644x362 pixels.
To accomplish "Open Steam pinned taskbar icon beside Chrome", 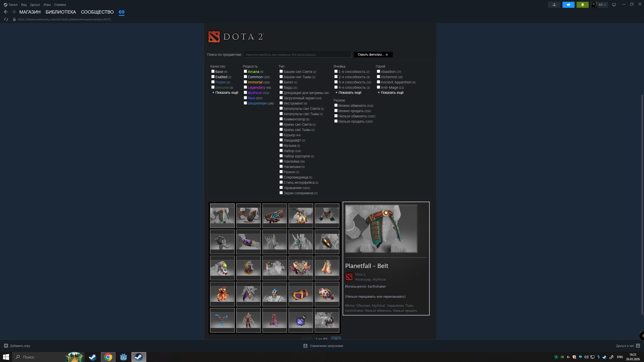I will pyautogui.click(x=93, y=357).
